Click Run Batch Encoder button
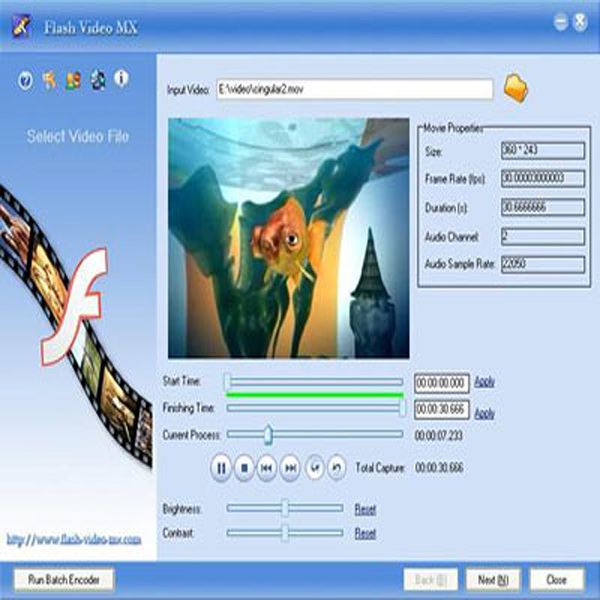The height and width of the screenshot is (600, 600). pyautogui.click(x=64, y=580)
